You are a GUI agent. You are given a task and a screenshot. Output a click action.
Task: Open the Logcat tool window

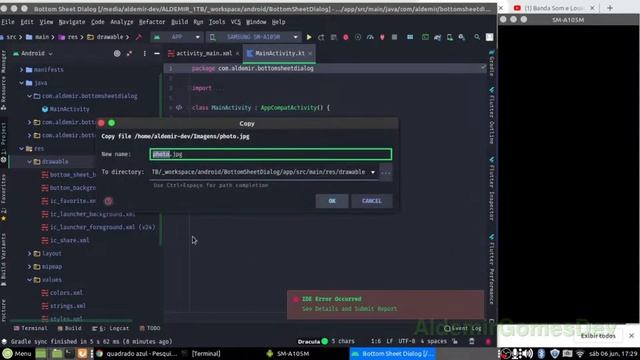110,328
